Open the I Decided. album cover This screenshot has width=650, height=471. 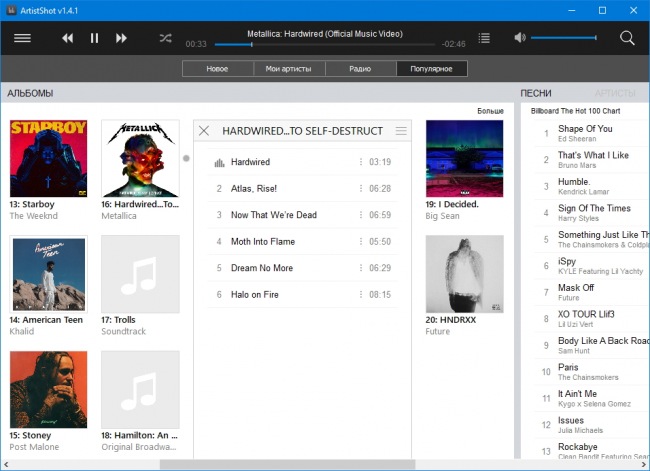point(465,158)
